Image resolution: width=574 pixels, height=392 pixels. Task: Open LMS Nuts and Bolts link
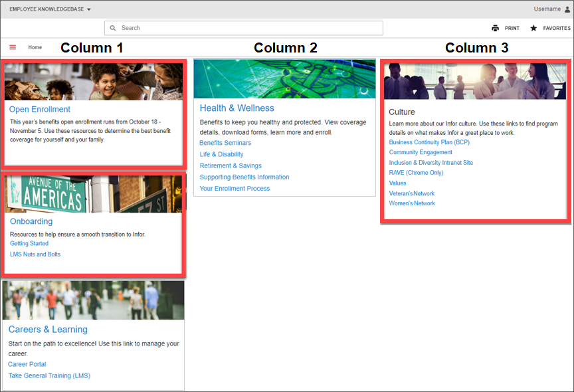(35, 254)
